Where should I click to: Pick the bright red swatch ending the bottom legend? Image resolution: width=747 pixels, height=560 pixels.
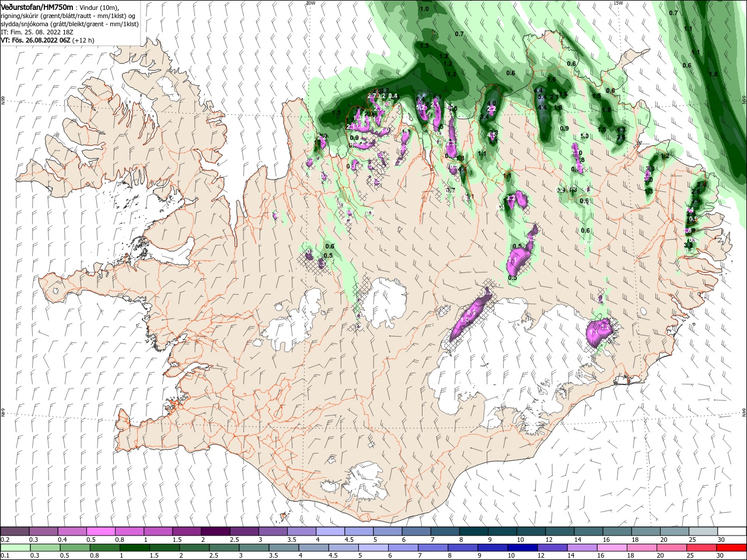[x=731, y=548]
